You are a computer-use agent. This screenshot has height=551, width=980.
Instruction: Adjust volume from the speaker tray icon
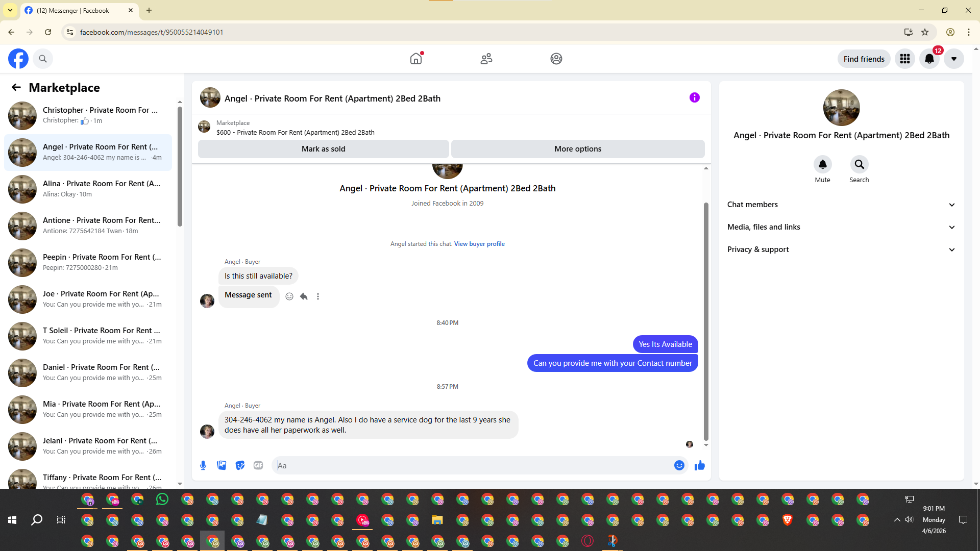click(909, 520)
